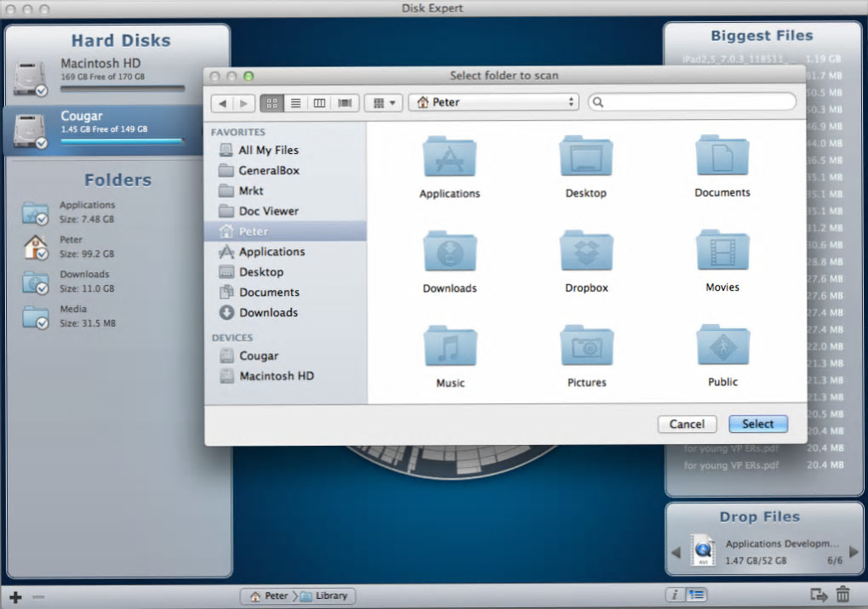Open the Peter location dropdown
The height and width of the screenshot is (609, 868).
point(494,102)
